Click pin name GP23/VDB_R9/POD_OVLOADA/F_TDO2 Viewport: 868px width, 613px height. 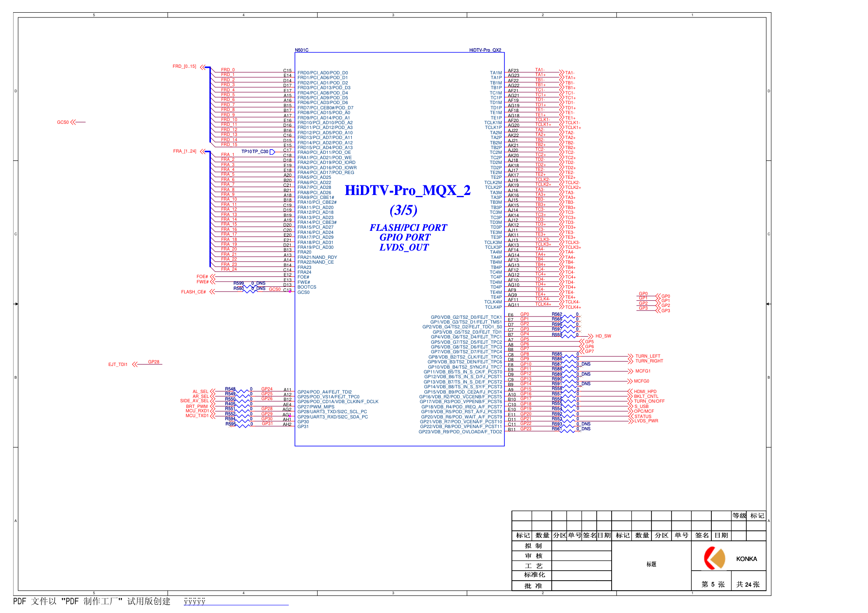[460, 432]
